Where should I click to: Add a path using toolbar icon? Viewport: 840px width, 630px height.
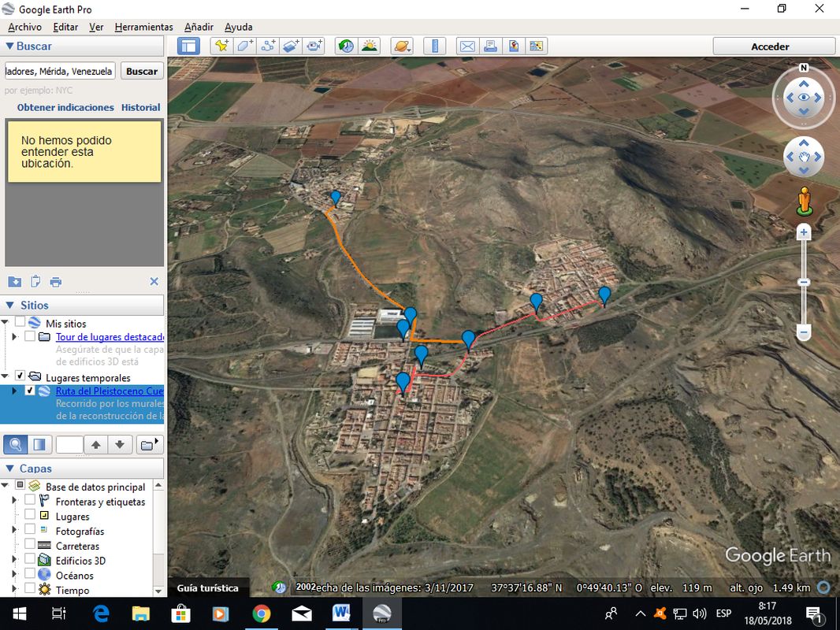[x=269, y=46]
